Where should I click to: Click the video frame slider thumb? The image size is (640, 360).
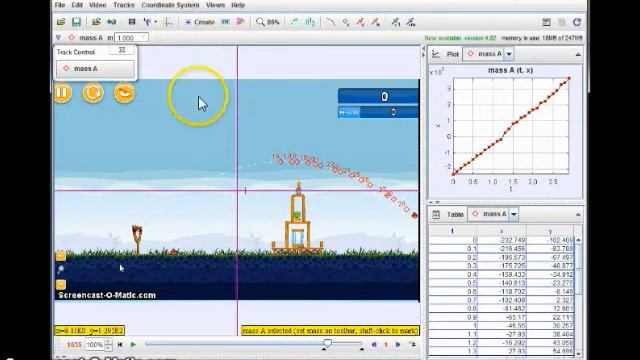[x=327, y=343]
